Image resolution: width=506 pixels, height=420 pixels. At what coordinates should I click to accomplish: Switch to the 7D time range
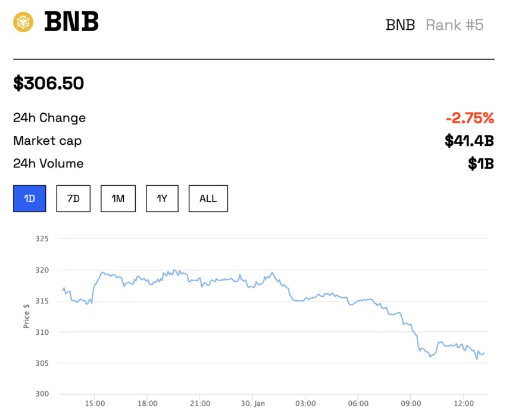[73, 198]
